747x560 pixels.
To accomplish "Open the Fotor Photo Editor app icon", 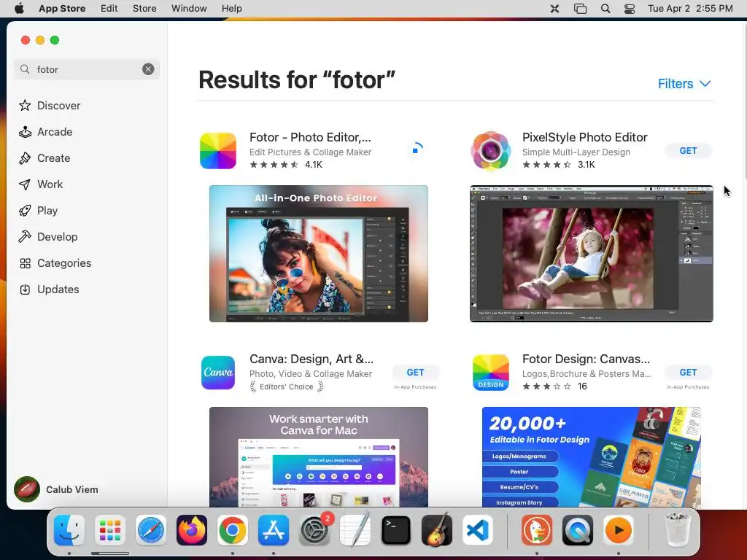I will [x=218, y=151].
